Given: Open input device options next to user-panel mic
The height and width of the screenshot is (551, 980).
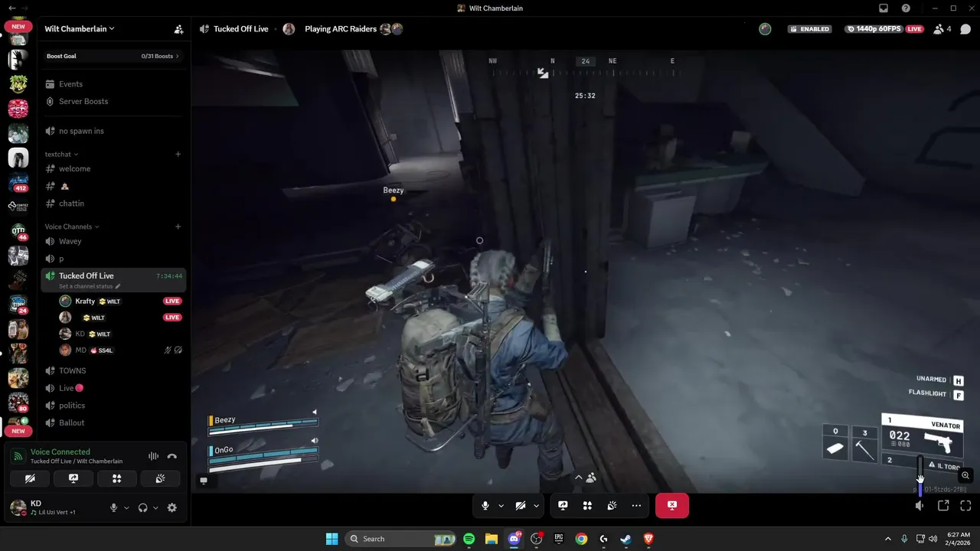Looking at the screenshot, I should (x=127, y=507).
